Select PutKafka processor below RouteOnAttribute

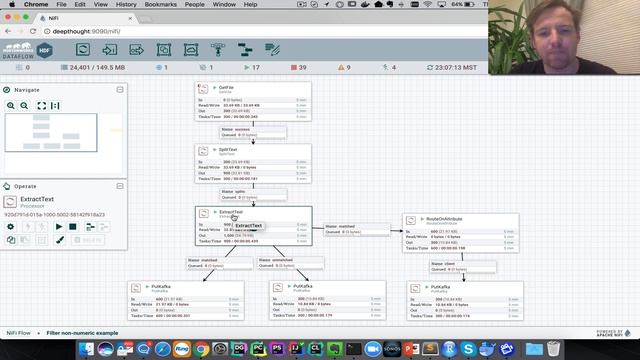click(x=465, y=301)
